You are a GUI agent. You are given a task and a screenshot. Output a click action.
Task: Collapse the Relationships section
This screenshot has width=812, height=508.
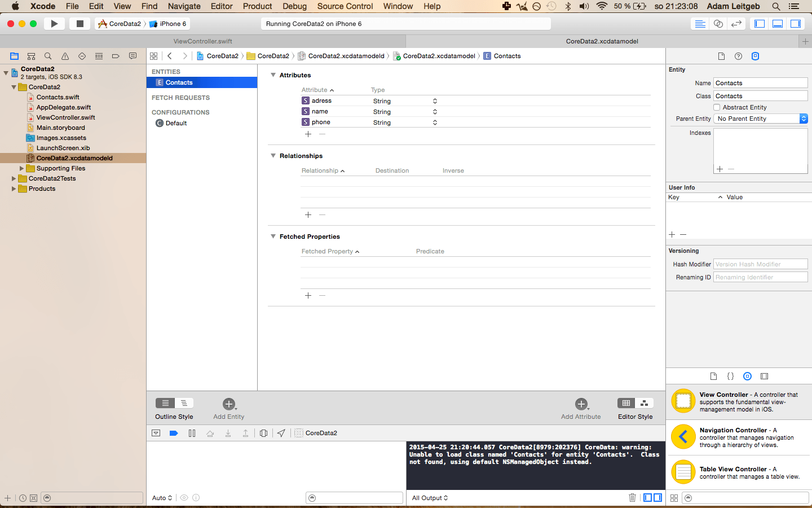[273, 156]
